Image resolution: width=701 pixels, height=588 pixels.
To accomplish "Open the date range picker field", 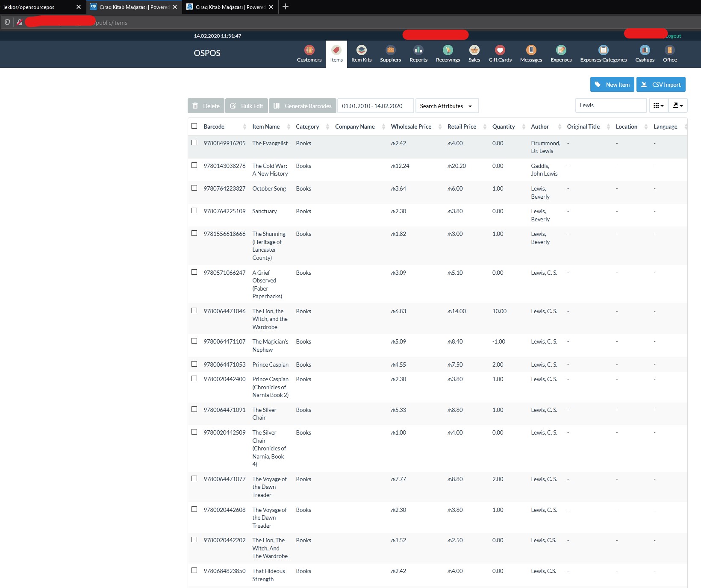I will pos(376,106).
